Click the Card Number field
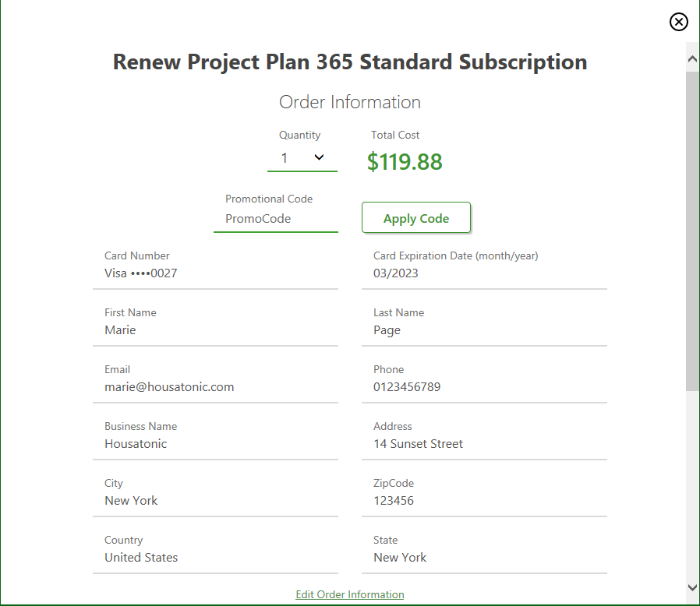This screenshot has width=700, height=606. click(215, 273)
